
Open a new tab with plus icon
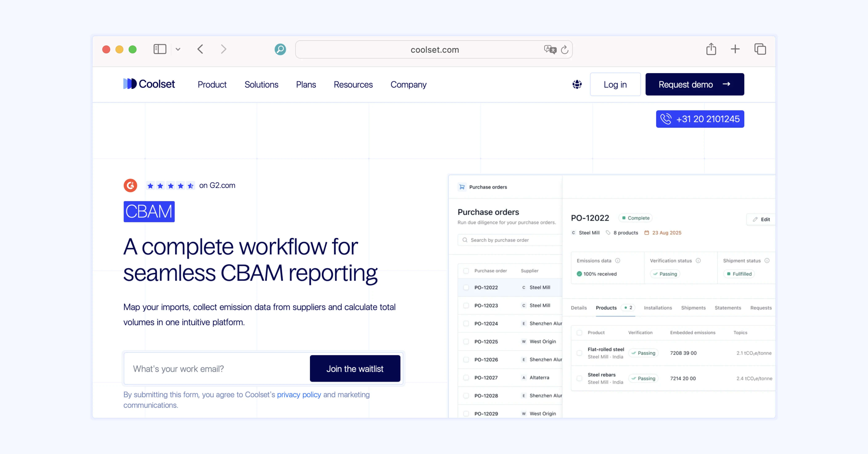735,49
